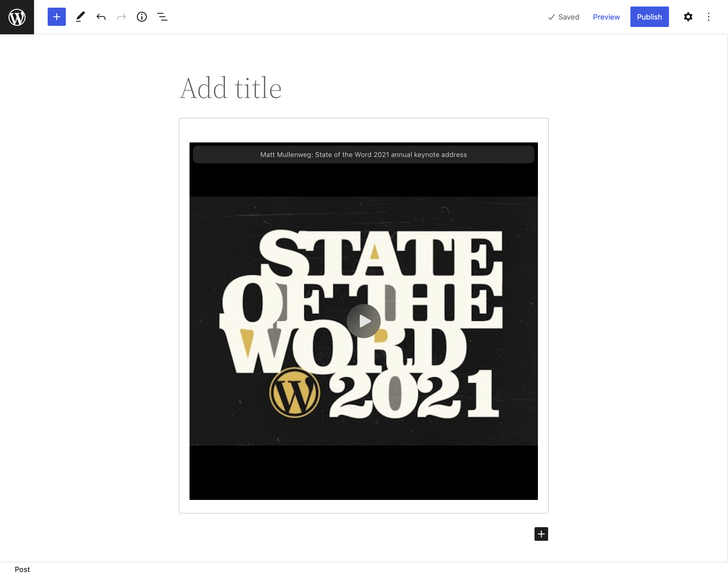
Task: Expand block options with bottom plus icon
Action: click(x=541, y=534)
